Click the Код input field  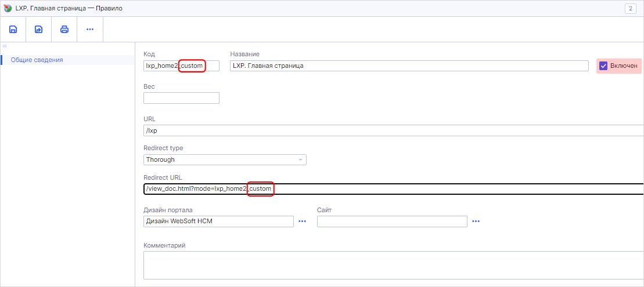(x=182, y=66)
